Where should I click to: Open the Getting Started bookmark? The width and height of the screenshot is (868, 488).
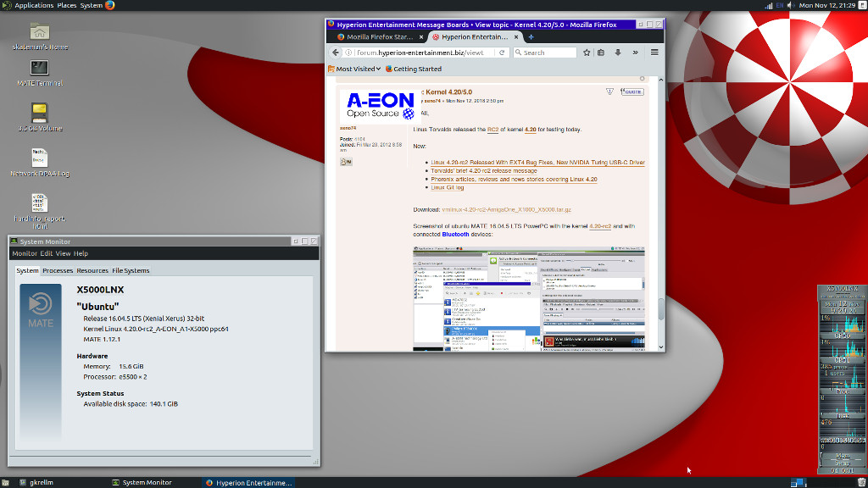(x=413, y=69)
